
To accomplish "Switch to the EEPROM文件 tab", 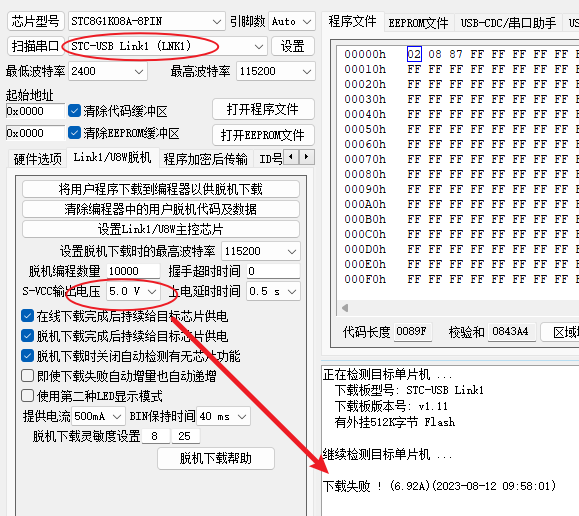I will (418, 23).
